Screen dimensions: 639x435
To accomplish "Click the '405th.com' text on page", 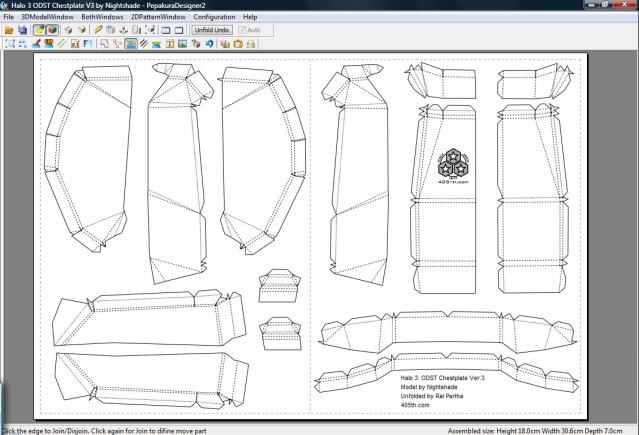I will 415,405.
